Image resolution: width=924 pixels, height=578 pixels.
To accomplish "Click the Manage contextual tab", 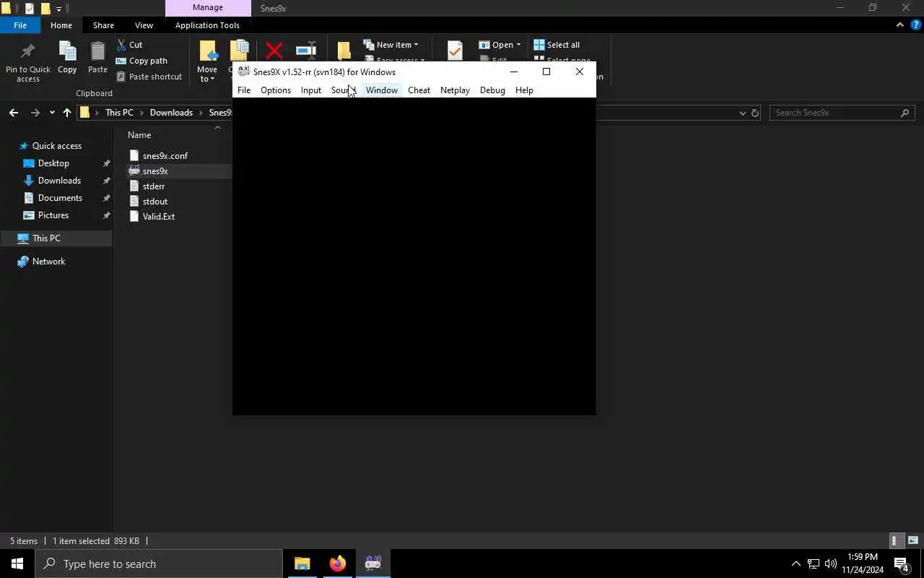I will pyautogui.click(x=208, y=8).
